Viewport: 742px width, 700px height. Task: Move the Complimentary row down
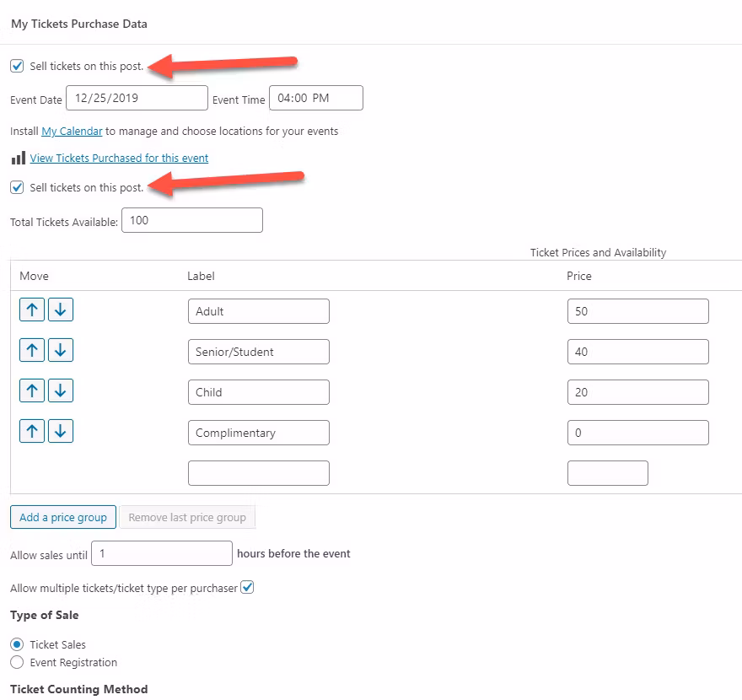click(59, 431)
